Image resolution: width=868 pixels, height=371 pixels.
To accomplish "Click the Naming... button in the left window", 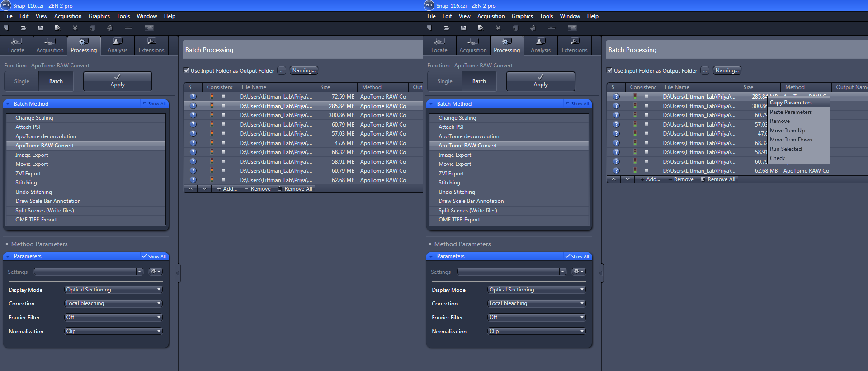I will [x=304, y=70].
